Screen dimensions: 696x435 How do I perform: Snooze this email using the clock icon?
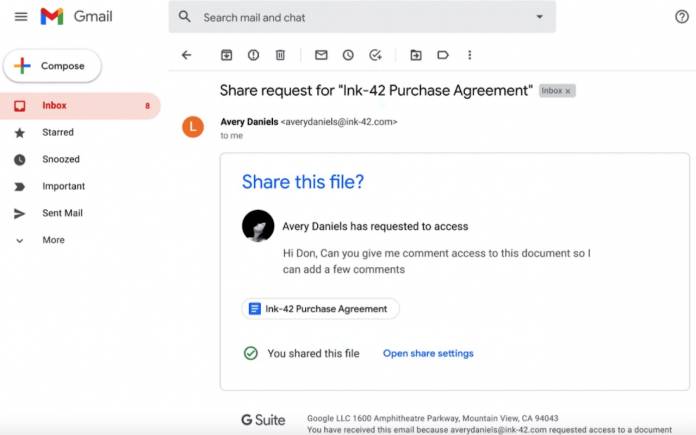point(348,55)
